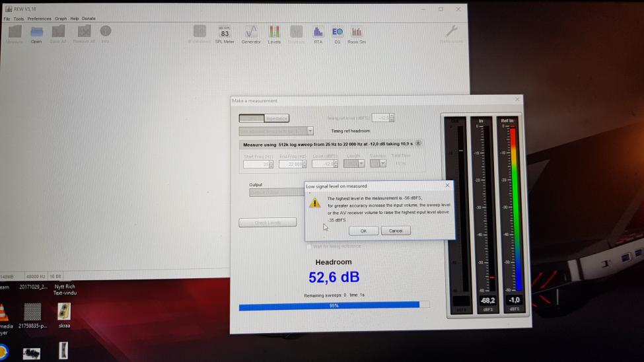This screenshot has width=644, height=362.
Task: Select the Impedance measurement type toggle
Action: click(x=276, y=118)
